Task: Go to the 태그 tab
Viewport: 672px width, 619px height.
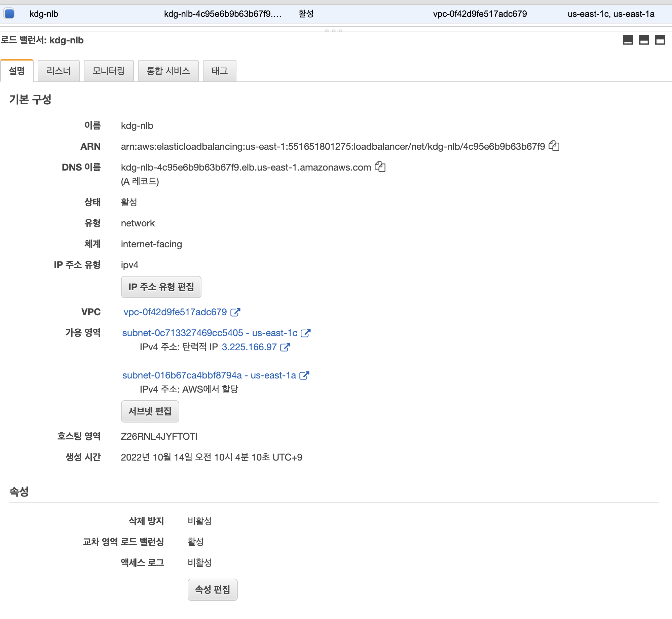Action: point(219,71)
